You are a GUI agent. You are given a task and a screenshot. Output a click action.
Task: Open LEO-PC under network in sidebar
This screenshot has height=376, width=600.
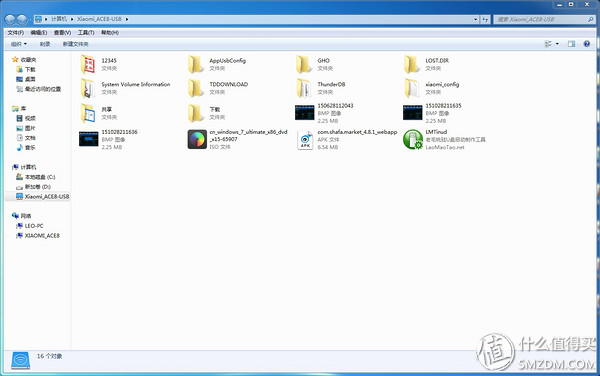(29, 226)
